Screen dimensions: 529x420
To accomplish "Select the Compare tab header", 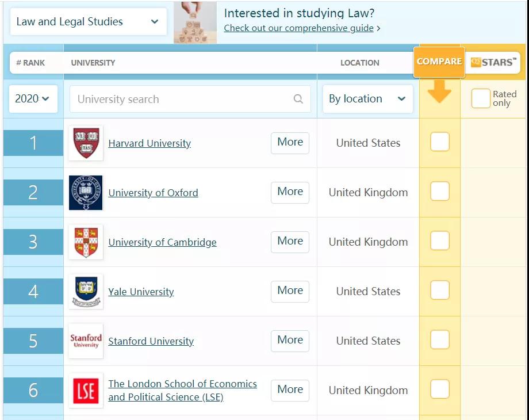I will (439, 62).
